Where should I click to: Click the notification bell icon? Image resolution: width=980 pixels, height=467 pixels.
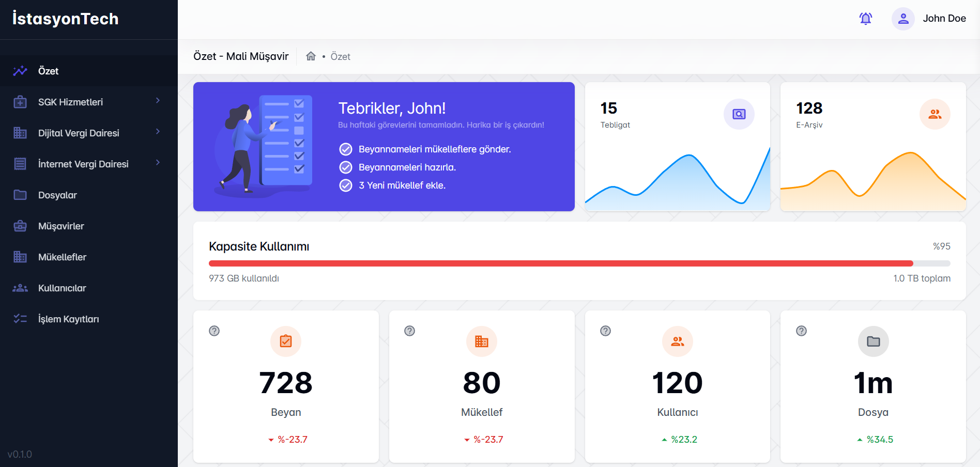pyautogui.click(x=866, y=19)
